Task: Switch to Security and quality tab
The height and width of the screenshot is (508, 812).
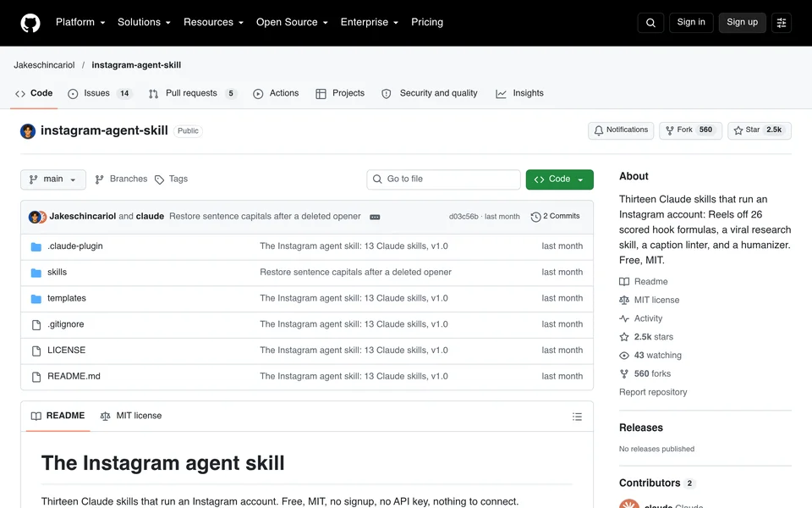Action: (430, 93)
